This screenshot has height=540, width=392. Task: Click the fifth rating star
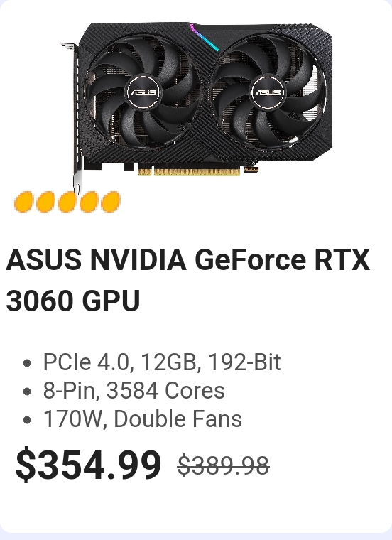coord(111,202)
